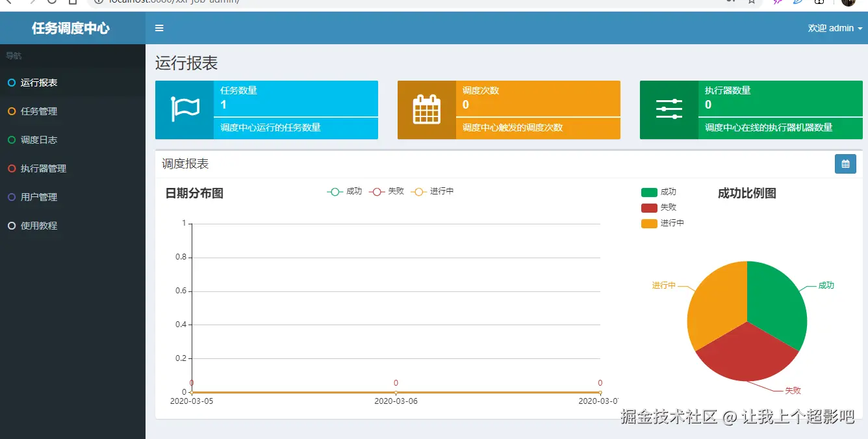
Task: Click the 调度中心触发的调度次数 caption
Action: 513,127
